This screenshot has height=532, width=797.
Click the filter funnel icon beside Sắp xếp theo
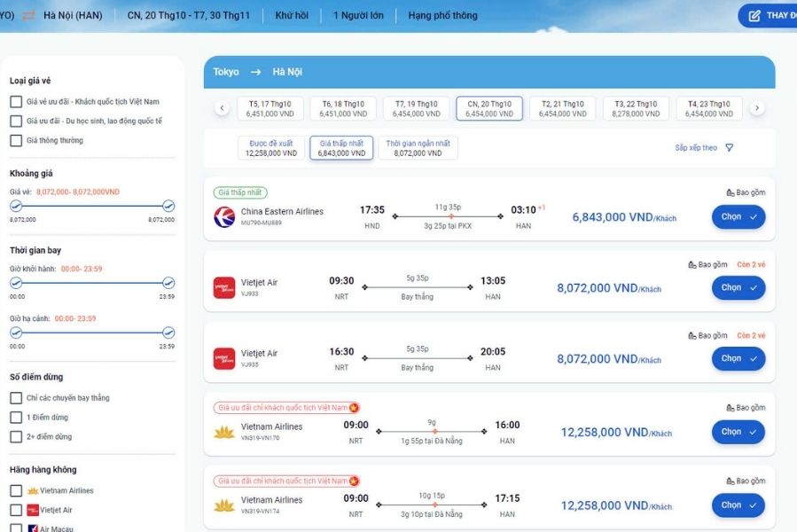coord(730,147)
